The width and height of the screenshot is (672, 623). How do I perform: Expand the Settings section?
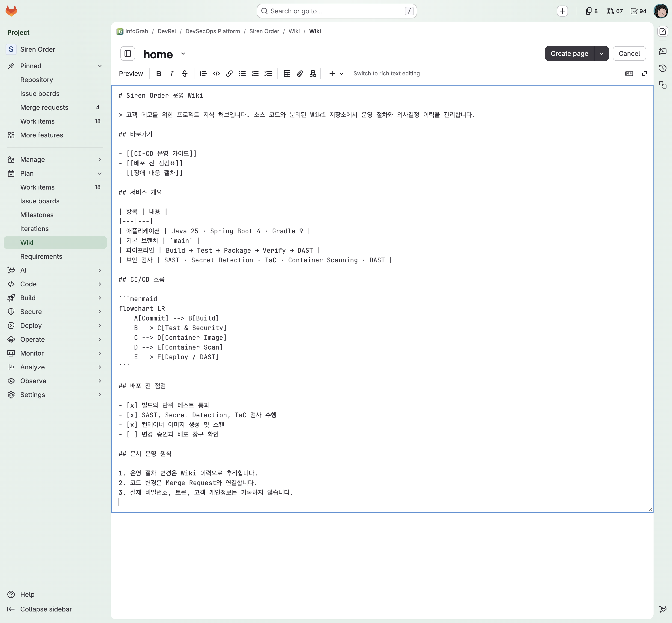point(55,395)
